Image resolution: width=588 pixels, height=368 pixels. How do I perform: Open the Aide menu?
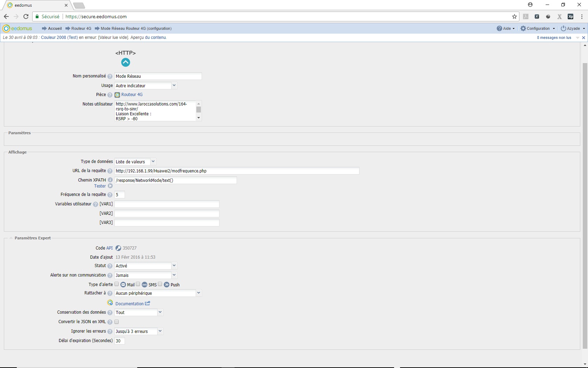(x=506, y=28)
